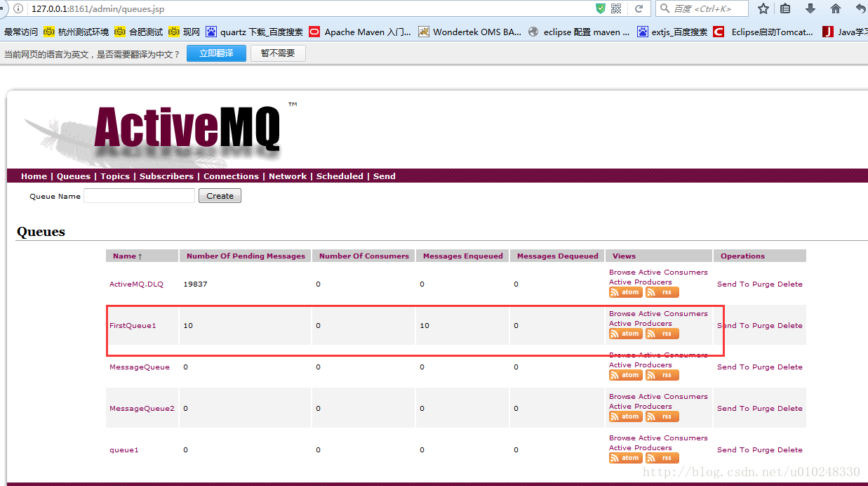
Task: Open atom feed for MessageQueue2
Action: [625, 416]
